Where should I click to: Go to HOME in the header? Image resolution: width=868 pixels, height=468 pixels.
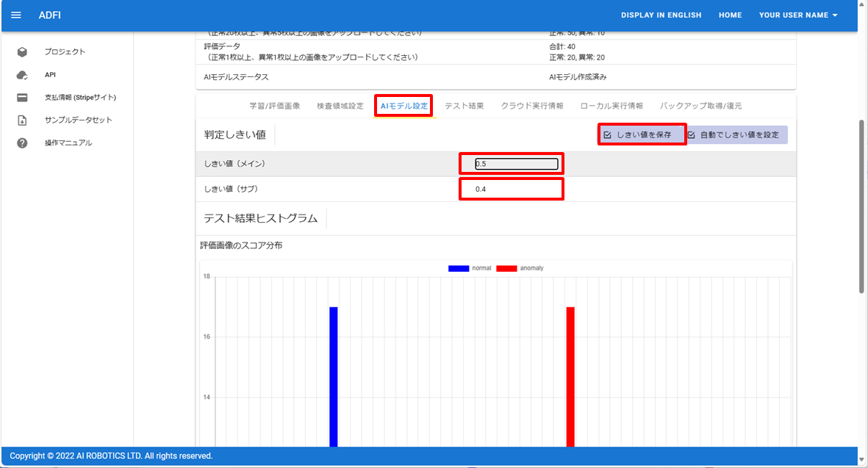(730, 15)
